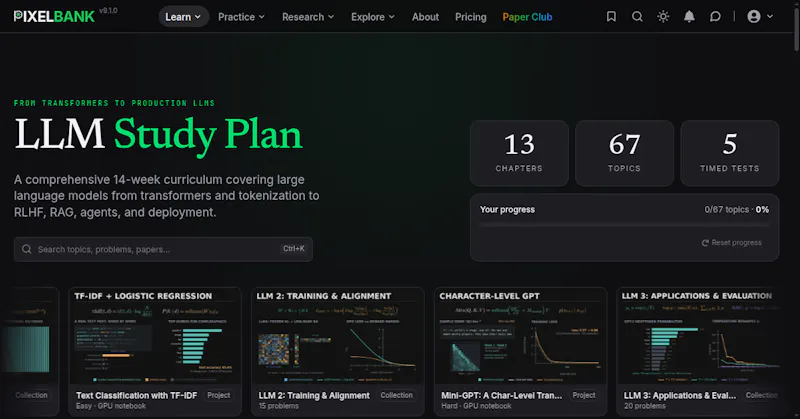Click the search topics input field
800x419 pixels.
coord(163,249)
